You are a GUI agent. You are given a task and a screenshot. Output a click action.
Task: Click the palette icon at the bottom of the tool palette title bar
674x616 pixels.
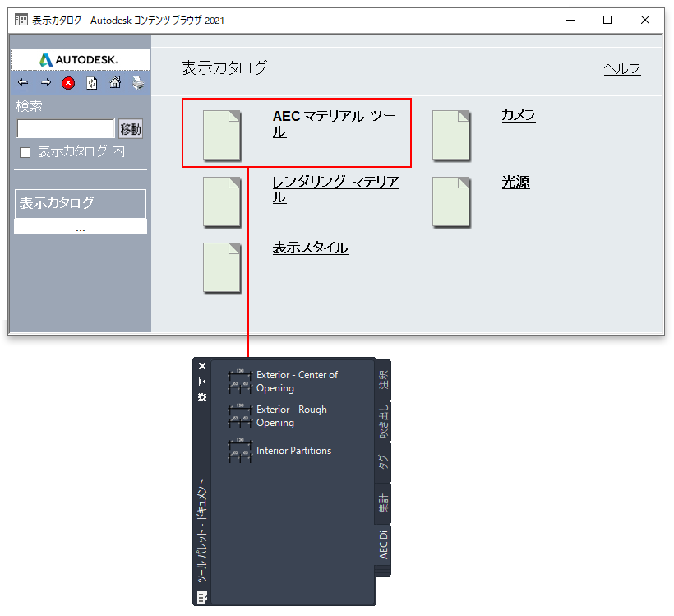202,598
